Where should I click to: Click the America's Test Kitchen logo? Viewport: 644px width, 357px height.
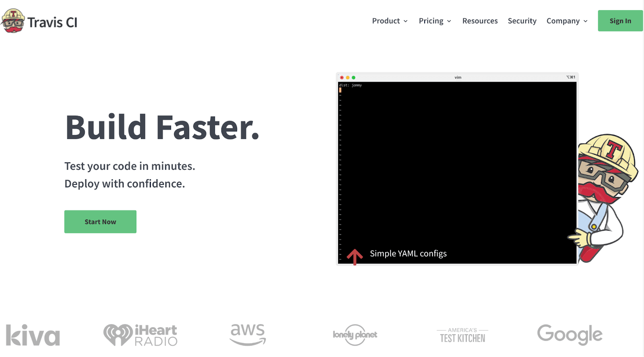point(462,335)
